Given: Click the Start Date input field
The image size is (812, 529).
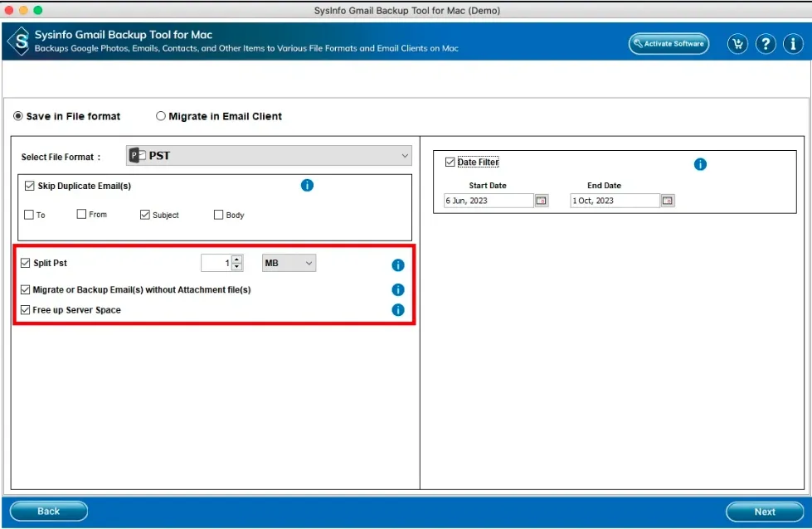Looking at the screenshot, I should coord(489,201).
